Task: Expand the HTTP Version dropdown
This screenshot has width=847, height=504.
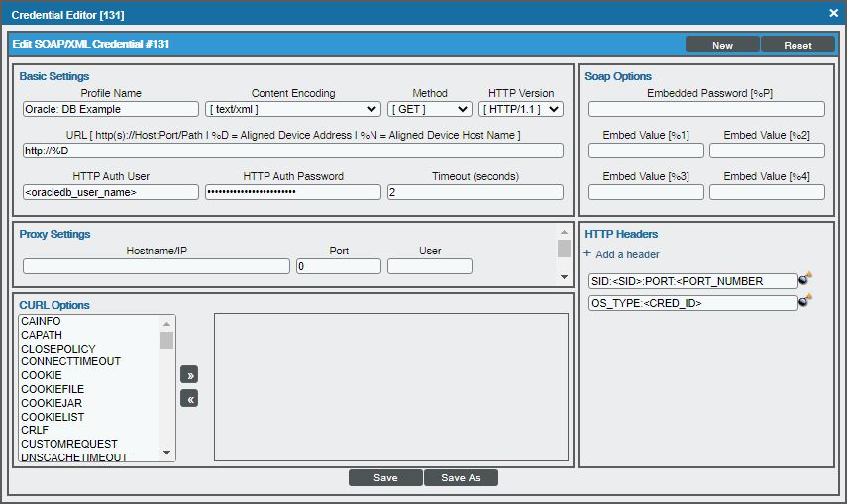Action: coord(521,109)
